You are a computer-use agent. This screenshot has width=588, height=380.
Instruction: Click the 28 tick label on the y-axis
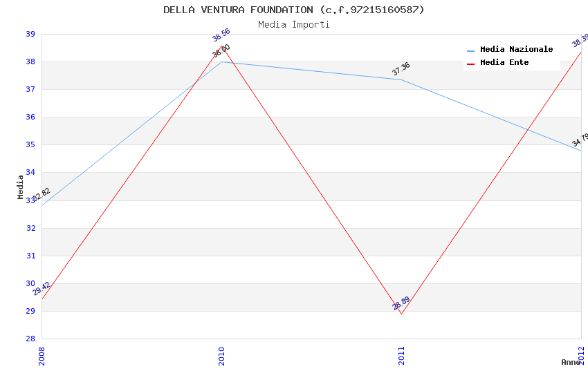point(30,339)
